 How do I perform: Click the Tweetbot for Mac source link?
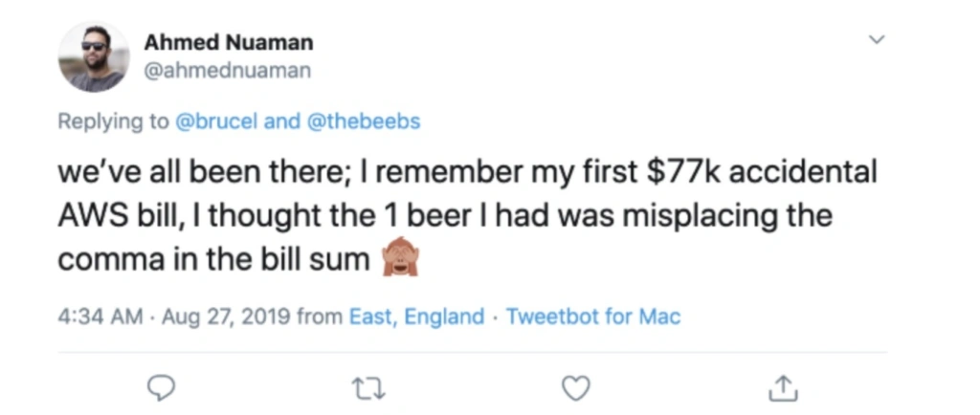tap(592, 317)
